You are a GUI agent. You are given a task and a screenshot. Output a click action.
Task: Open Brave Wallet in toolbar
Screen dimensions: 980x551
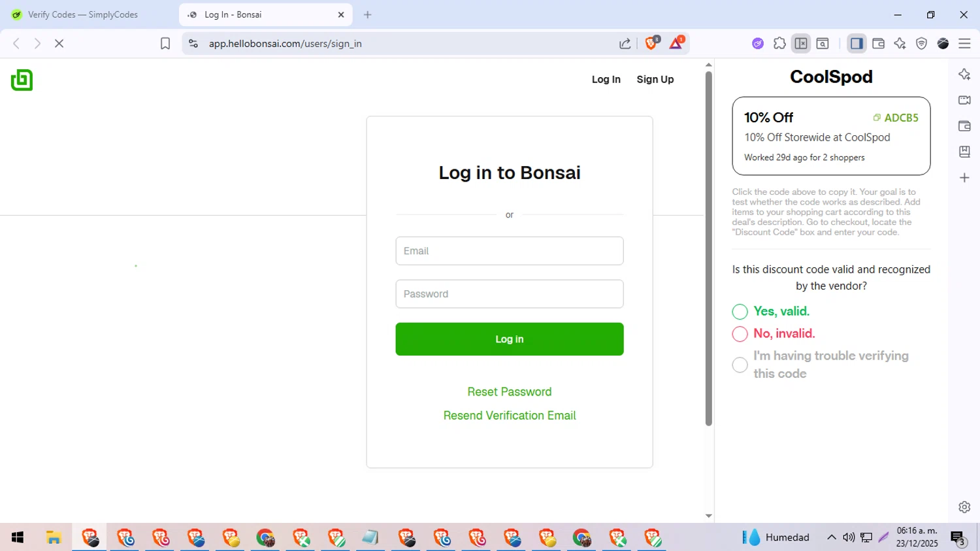pyautogui.click(x=878, y=44)
